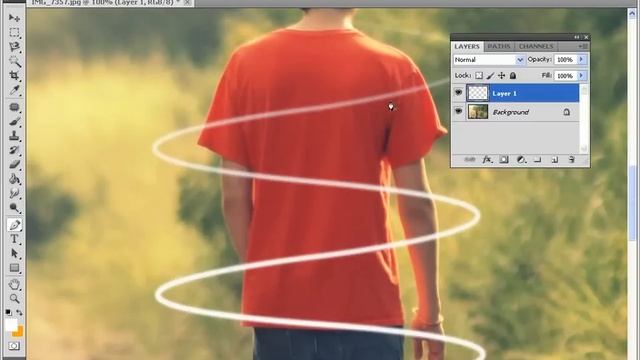The width and height of the screenshot is (640, 360).
Task: Select the History Brush tool
Action: (x=14, y=150)
